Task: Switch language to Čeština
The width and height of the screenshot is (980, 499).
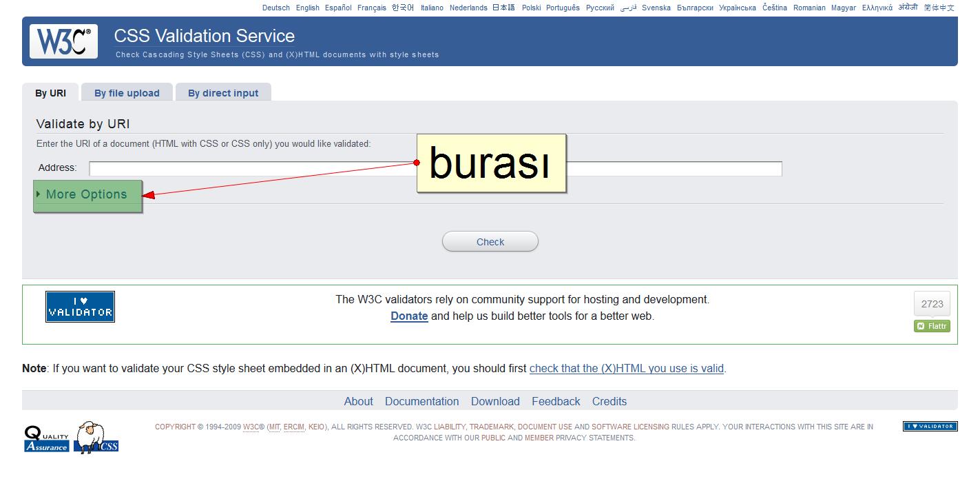Action: pyautogui.click(x=775, y=8)
